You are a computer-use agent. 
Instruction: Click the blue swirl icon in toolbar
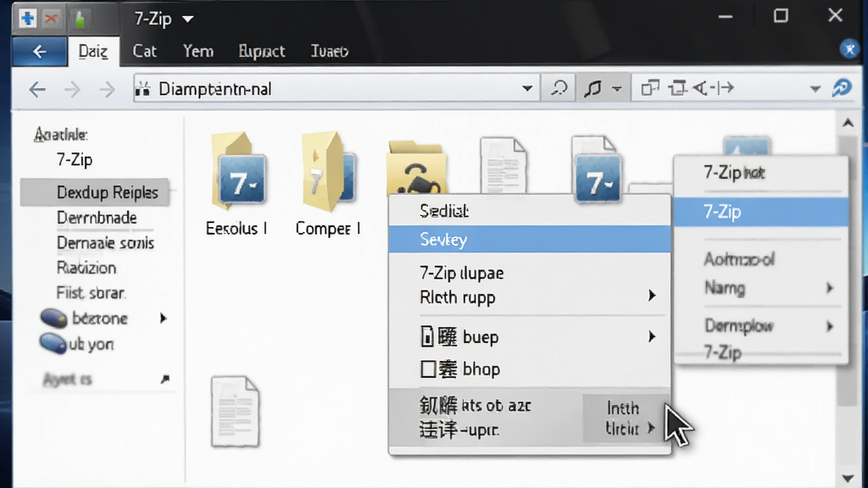point(842,87)
